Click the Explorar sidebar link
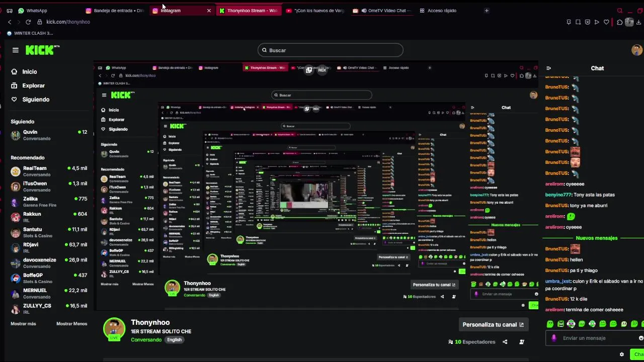This screenshot has width=644, height=362. [x=33, y=85]
